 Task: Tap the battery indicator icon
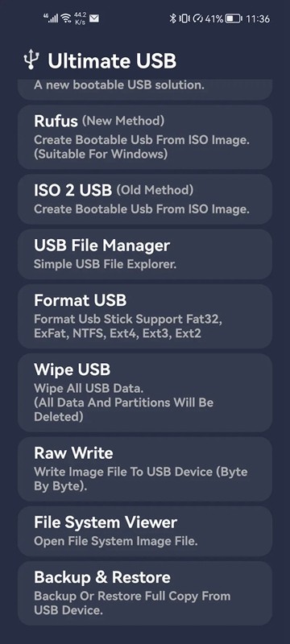234,19
